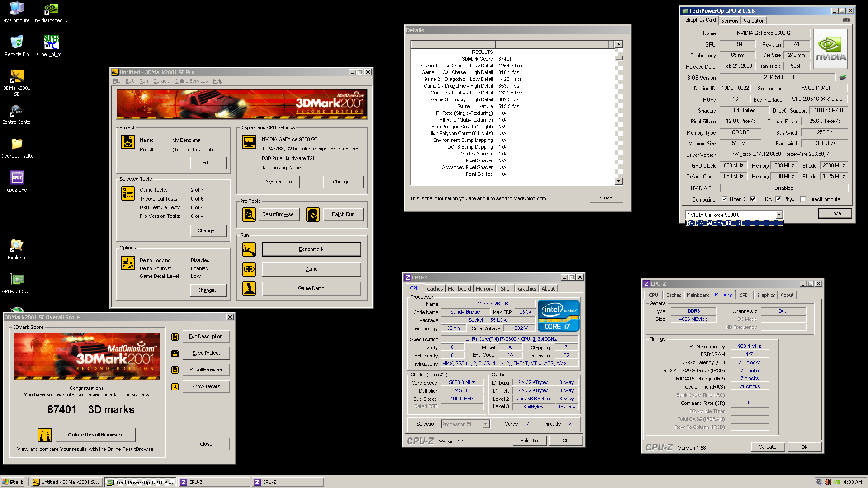Click the Batch Run icon in Pro Tools
This screenshot has height=488, width=868.
[313, 215]
